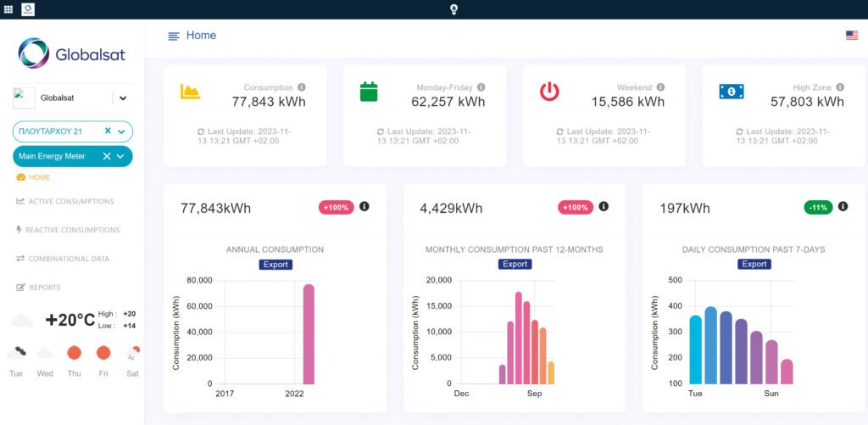
Task: Open language selector US flag icon
Action: [x=851, y=36]
